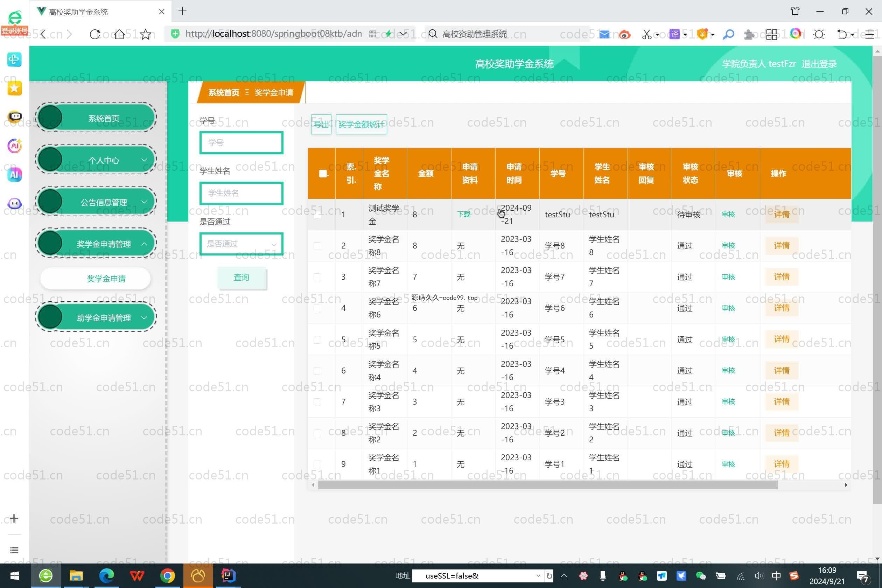Check the row 6 奖学金名称4 checkbox
Image resolution: width=882 pixels, height=588 pixels.
[317, 371]
